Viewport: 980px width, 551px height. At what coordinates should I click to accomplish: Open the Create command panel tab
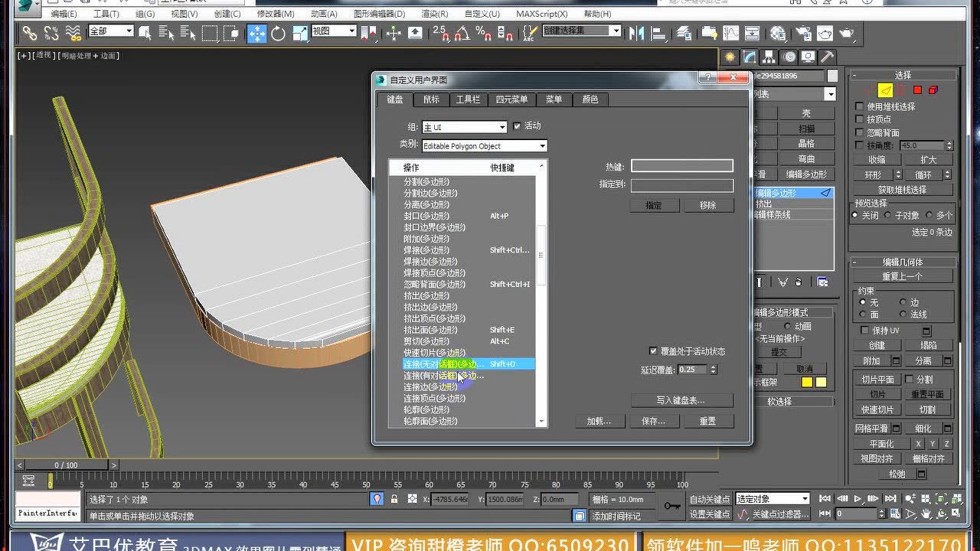pyautogui.click(x=730, y=57)
